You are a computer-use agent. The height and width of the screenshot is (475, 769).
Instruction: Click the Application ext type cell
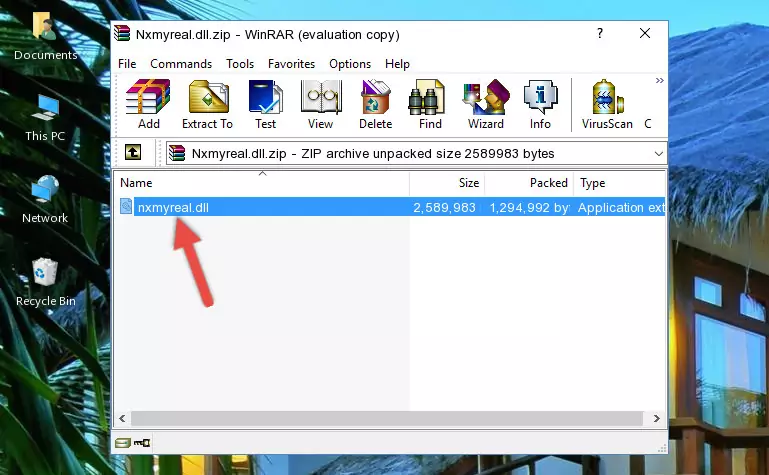click(x=621, y=207)
